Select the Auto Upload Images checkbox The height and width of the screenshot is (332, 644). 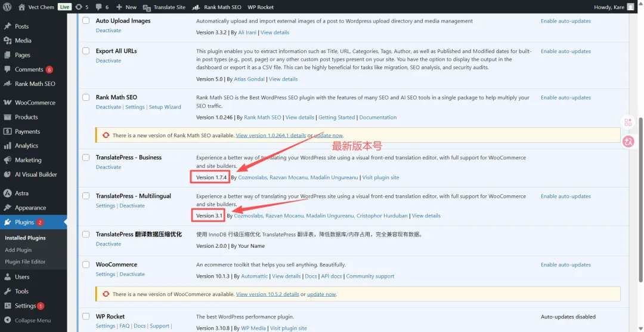(86, 20)
